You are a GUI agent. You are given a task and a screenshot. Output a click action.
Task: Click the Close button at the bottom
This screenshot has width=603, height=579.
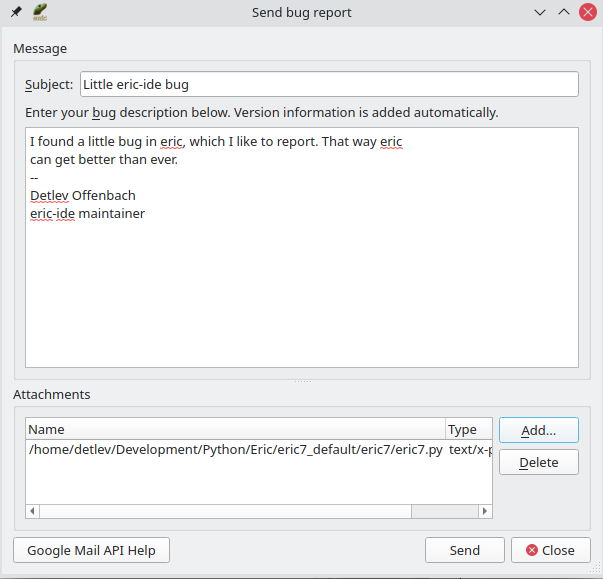click(x=550, y=550)
